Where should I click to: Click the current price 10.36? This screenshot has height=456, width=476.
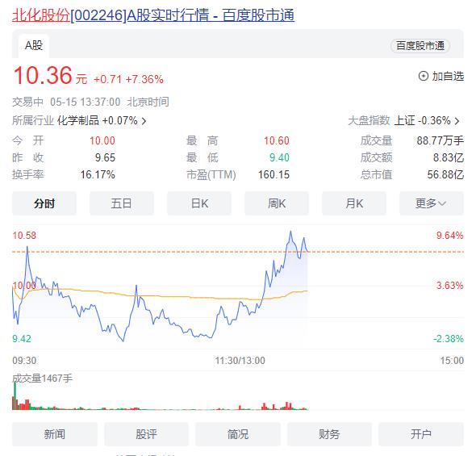tap(43, 75)
